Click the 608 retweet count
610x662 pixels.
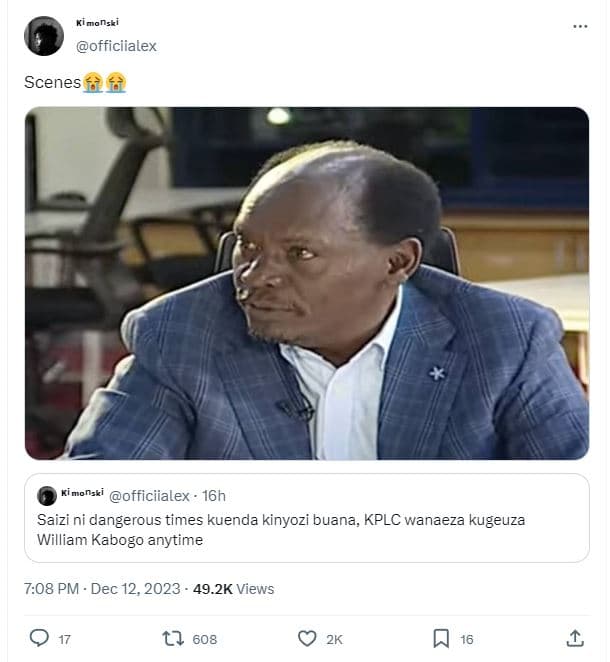pyautogui.click(x=205, y=639)
